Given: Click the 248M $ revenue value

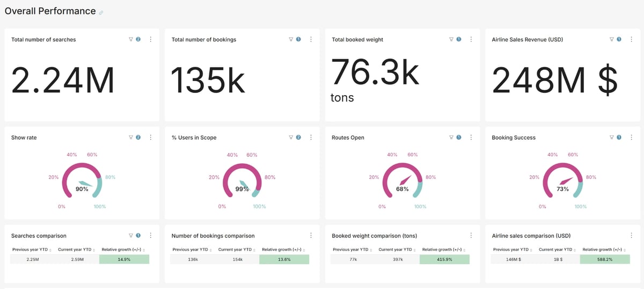Looking at the screenshot, I should [x=555, y=81].
